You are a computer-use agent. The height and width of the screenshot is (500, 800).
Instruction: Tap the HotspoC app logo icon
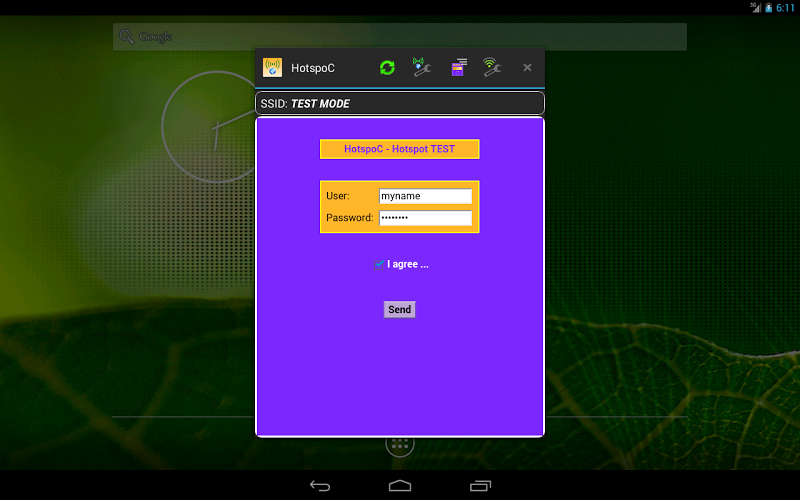[272, 67]
